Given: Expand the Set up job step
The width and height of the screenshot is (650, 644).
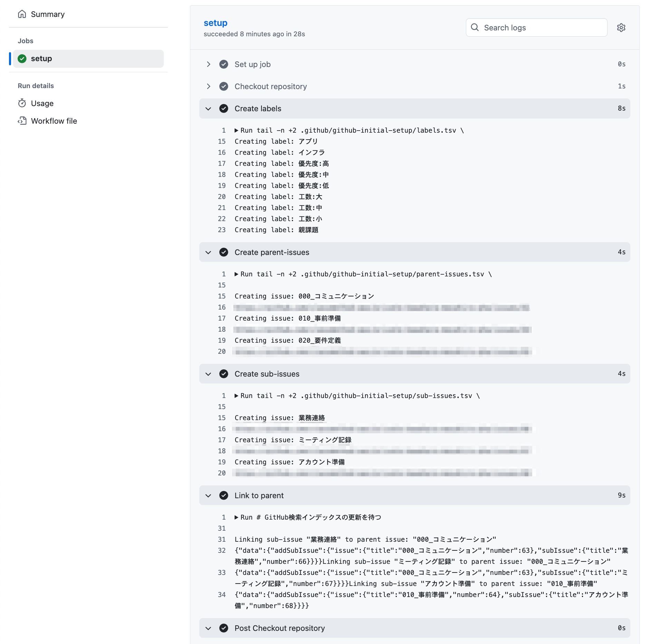Looking at the screenshot, I should tap(208, 64).
